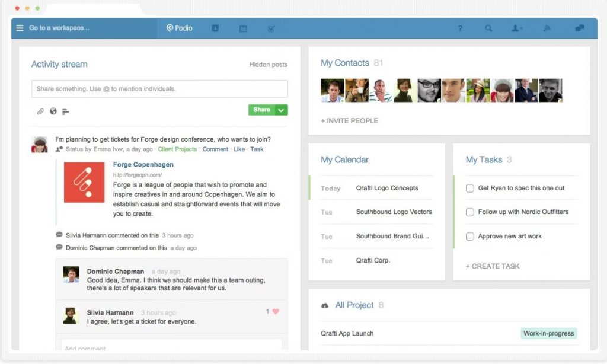The image size is (607, 364).
Task: Select the contact in a striped shirt
Action: (x=381, y=90)
